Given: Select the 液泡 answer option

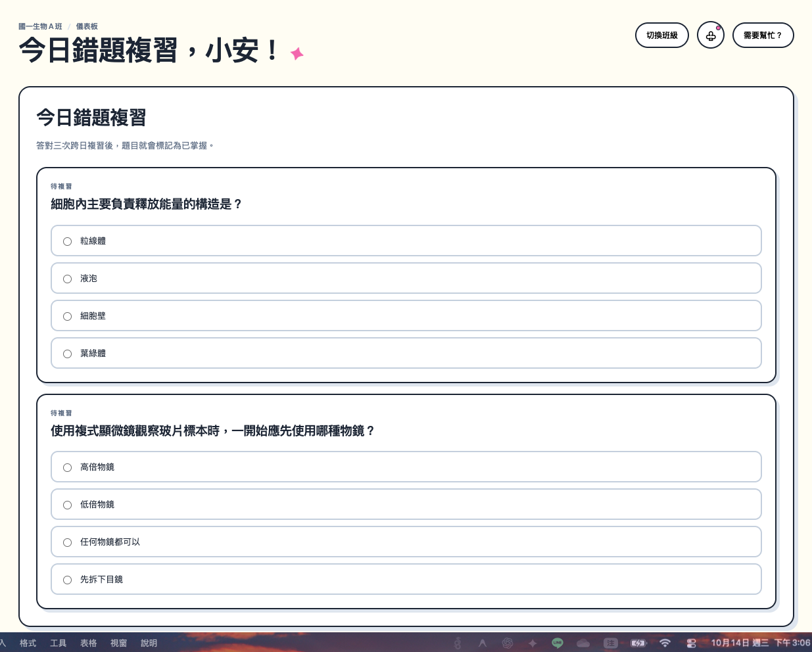Looking at the screenshot, I should point(406,278).
